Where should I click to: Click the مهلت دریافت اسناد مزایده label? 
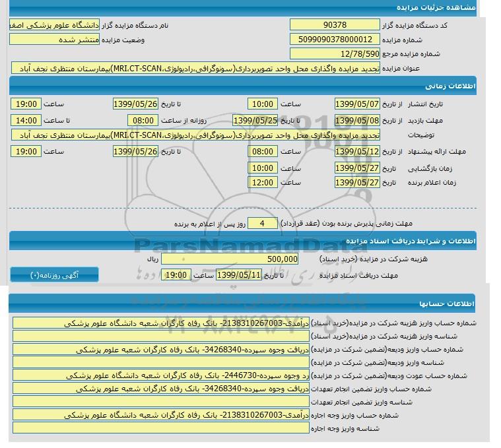tap(358, 276)
